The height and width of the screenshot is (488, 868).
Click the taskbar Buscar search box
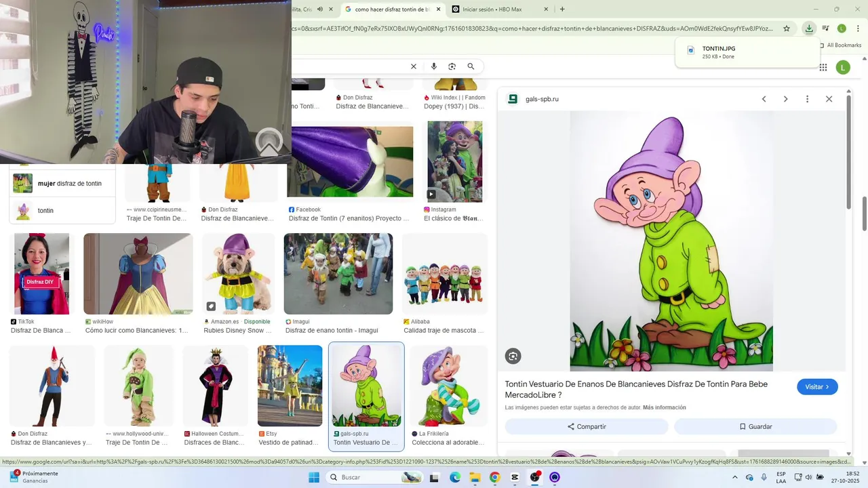point(375,477)
